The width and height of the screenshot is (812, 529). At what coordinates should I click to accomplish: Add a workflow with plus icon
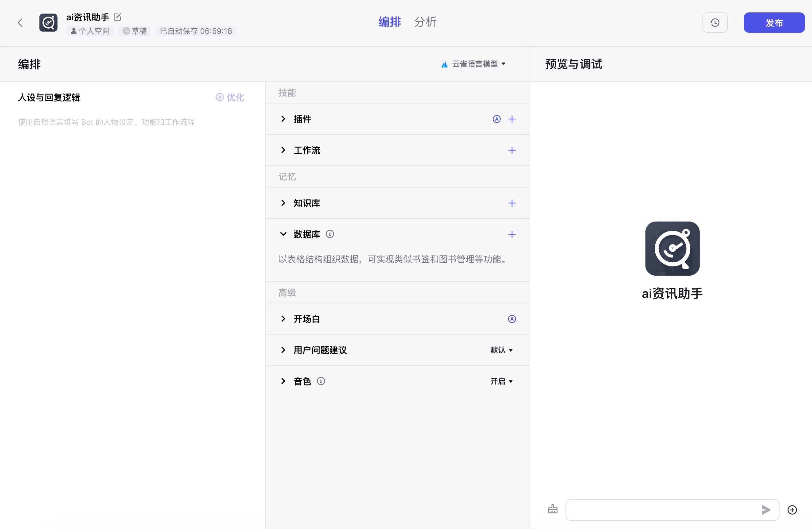pyautogui.click(x=512, y=150)
